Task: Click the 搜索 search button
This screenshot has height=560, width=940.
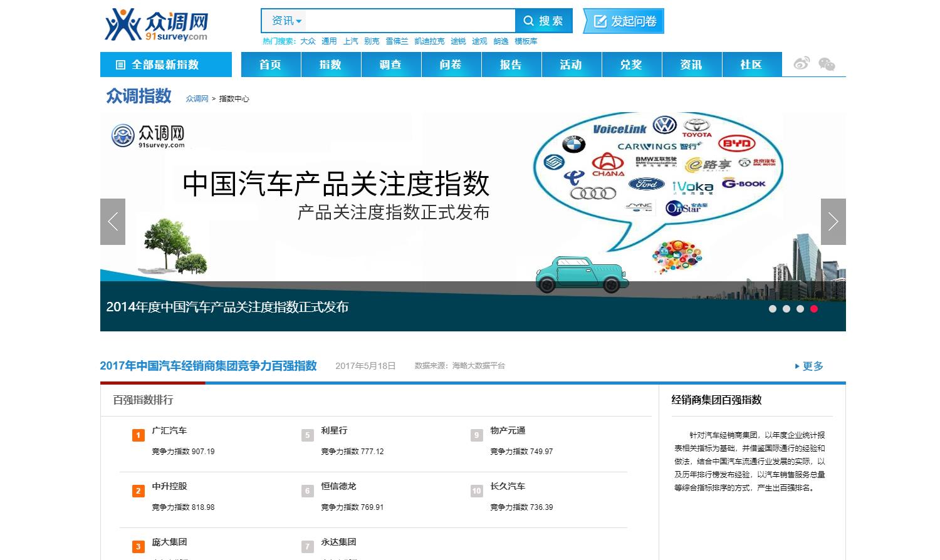Action: 543,21
